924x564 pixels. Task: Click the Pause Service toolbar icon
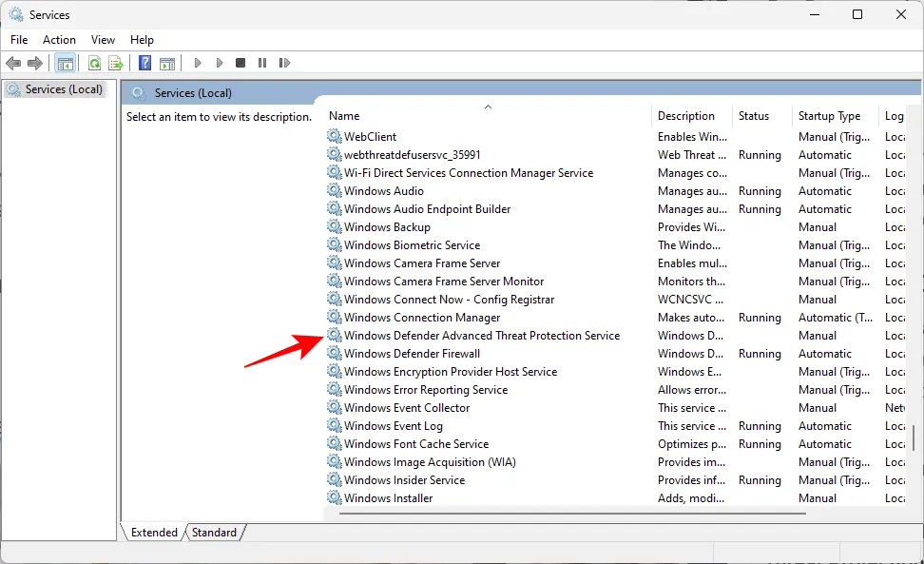262,64
